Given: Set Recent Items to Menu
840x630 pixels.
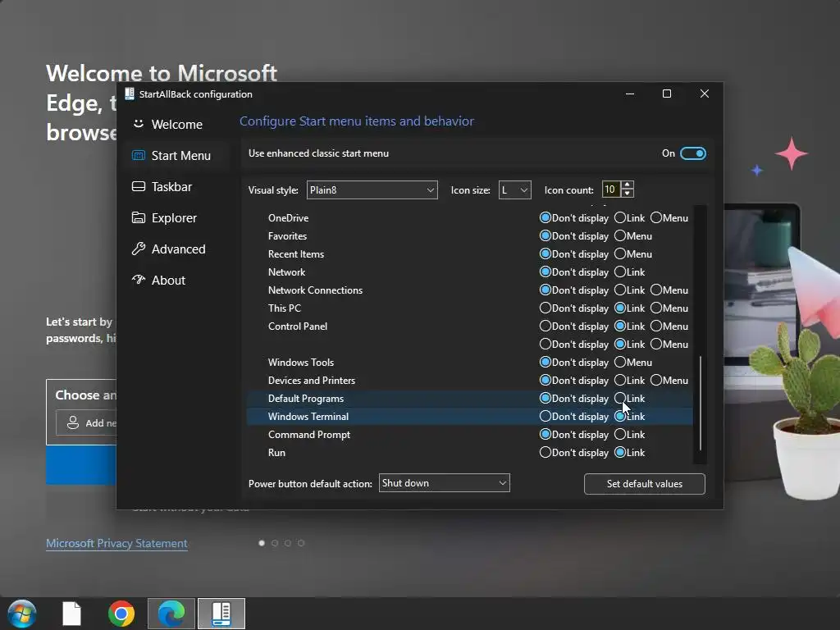Looking at the screenshot, I should 620,254.
